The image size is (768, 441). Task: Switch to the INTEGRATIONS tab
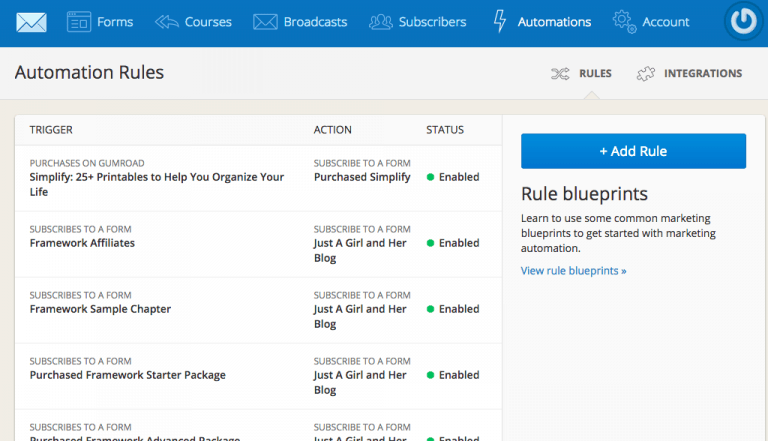[x=703, y=74]
